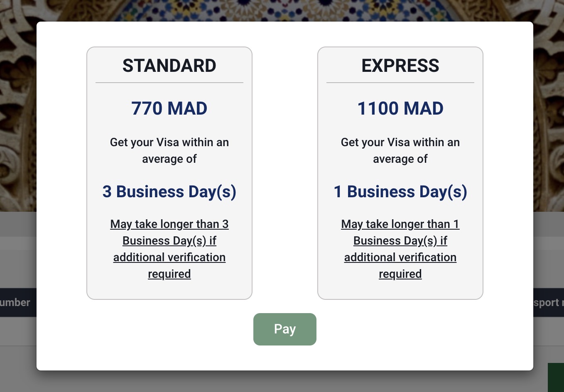Click the 1100 MAD price

coord(400,108)
